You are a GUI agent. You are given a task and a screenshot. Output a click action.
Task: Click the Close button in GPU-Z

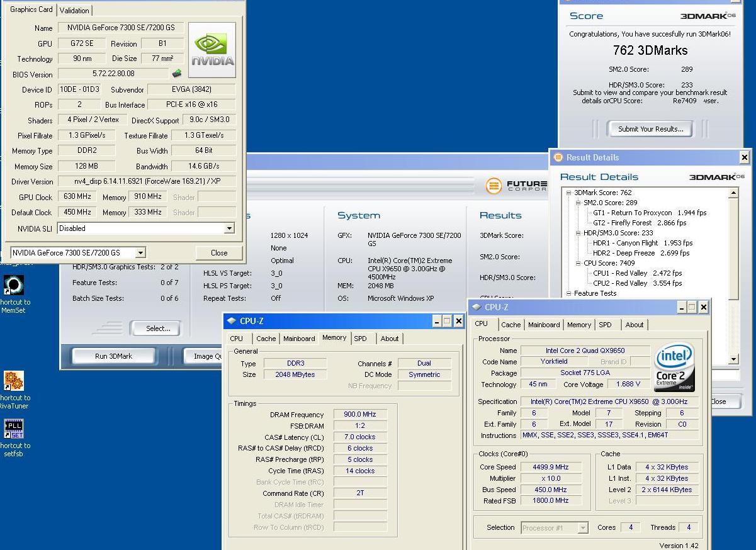tap(219, 252)
